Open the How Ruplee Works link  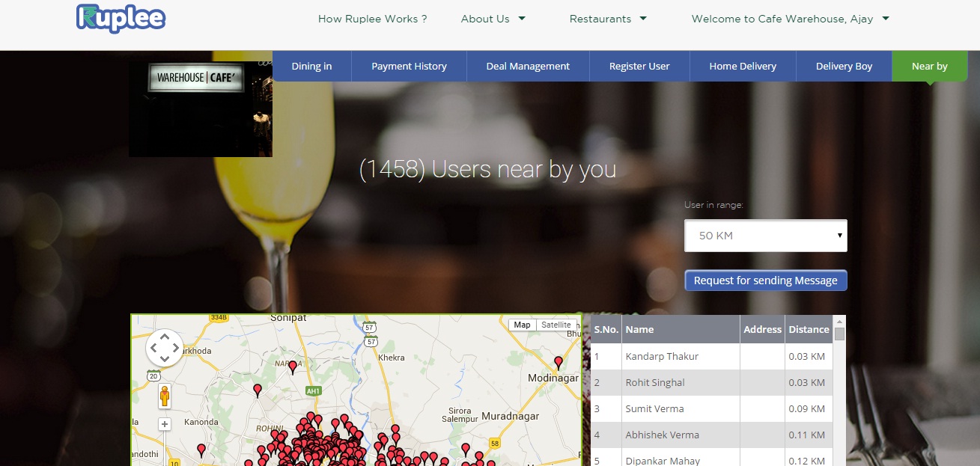pyautogui.click(x=372, y=19)
